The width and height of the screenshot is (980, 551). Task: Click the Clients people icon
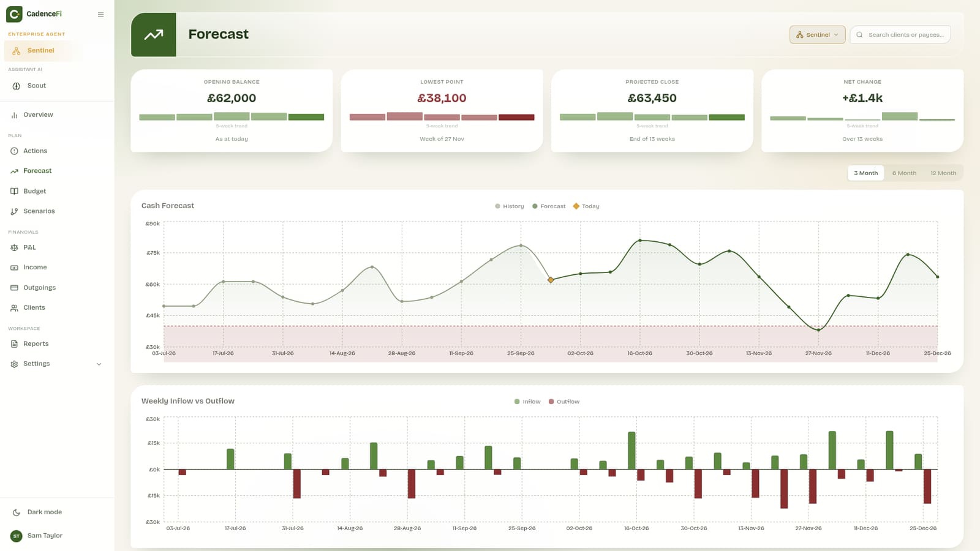(x=14, y=308)
